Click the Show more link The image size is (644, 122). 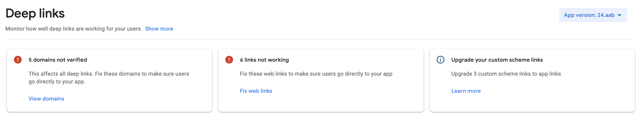coord(159,29)
